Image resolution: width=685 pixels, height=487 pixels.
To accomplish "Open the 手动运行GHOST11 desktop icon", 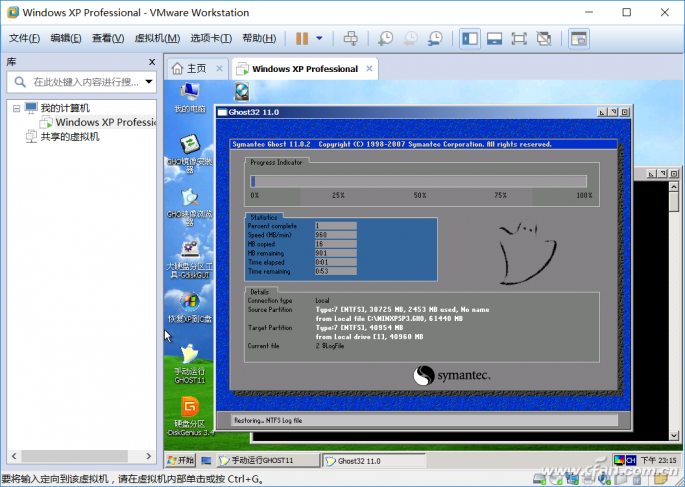I will [x=190, y=364].
